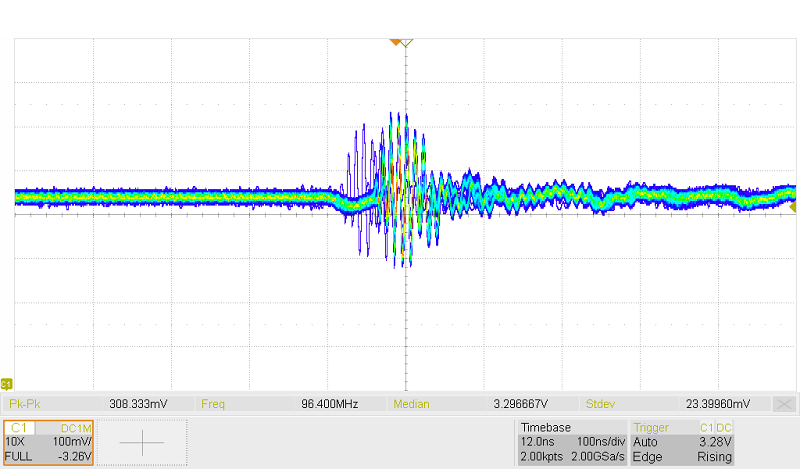Screen dimensions: 800x469
Task: Click the Rising trigger slope setting
Action: pos(716,456)
